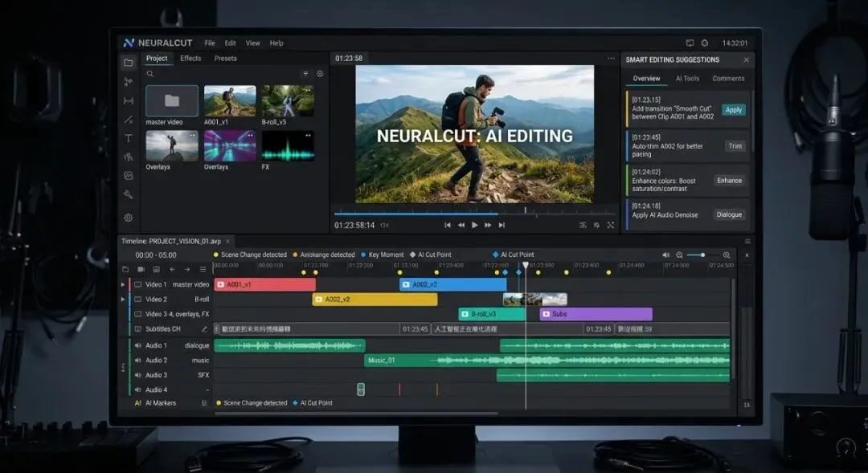Mute the Audio 2 music track
Viewport: 868px width, 473px height.
(x=137, y=361)
